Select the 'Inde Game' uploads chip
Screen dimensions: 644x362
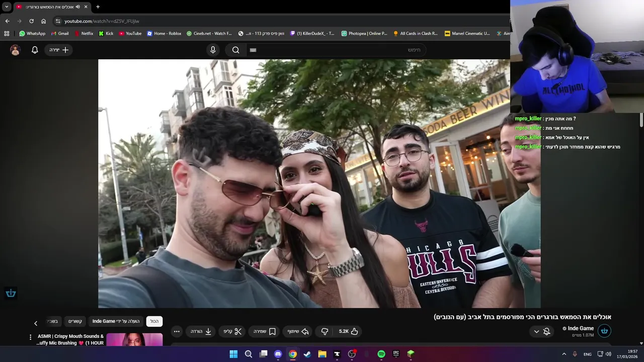116,321
